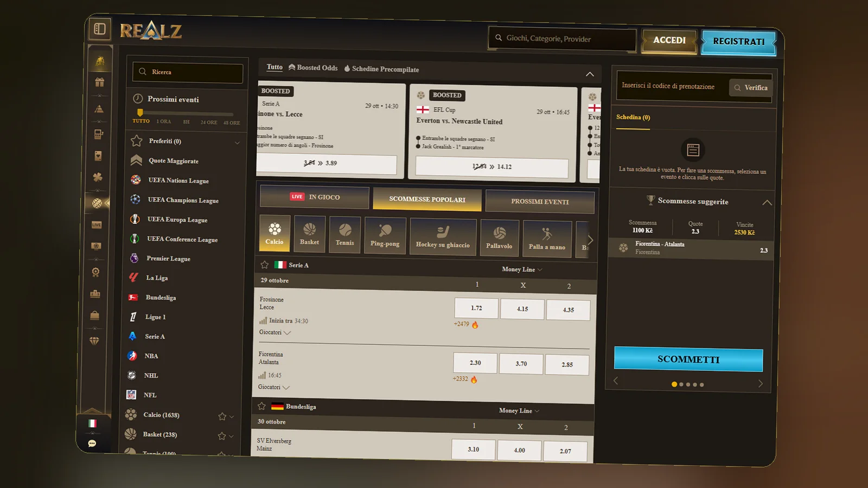Favorite Calcio (1638) with its star
Screen dimensions: 868x488
pyautogui.click(x=222, y=416)
